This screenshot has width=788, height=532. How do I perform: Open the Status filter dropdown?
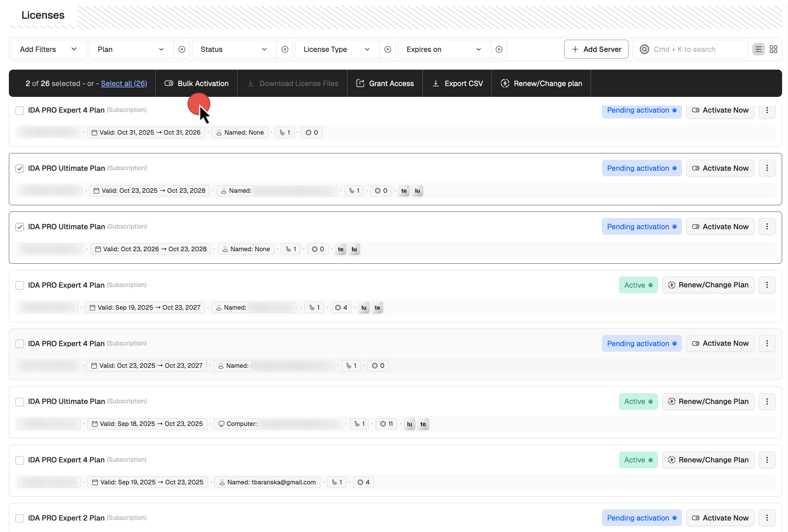pos(233,49)
